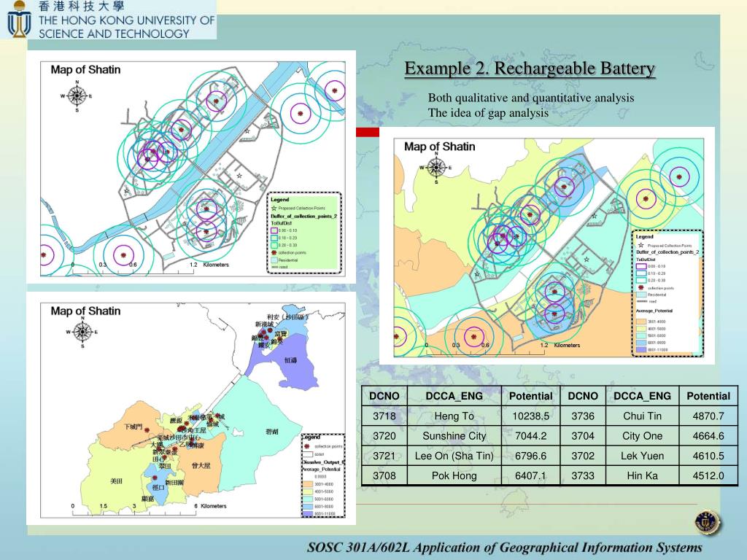This screenshot has height=560, width=747.
Task: Click the red collection points symbol in the combined map legend
Action: point(640,287)
